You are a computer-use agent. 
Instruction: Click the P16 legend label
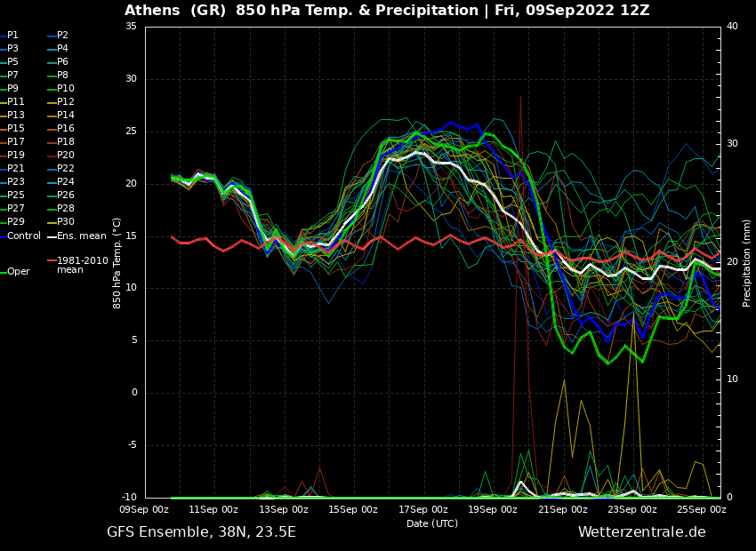click(66, 129)
